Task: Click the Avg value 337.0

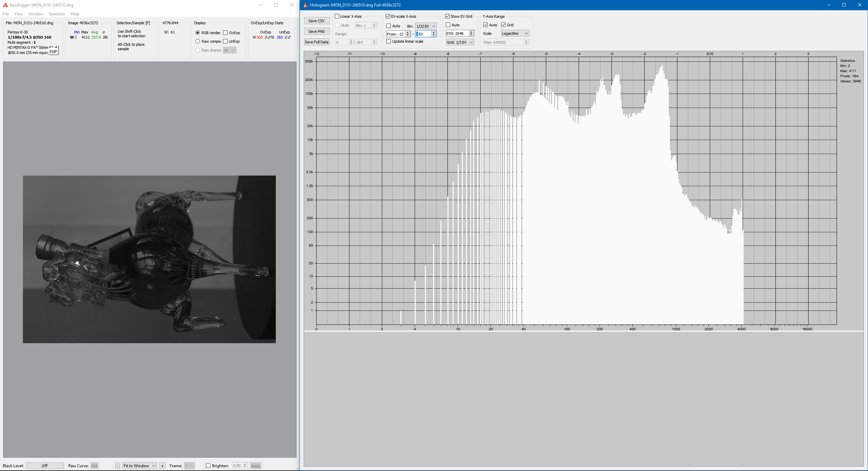Action: 96,38
